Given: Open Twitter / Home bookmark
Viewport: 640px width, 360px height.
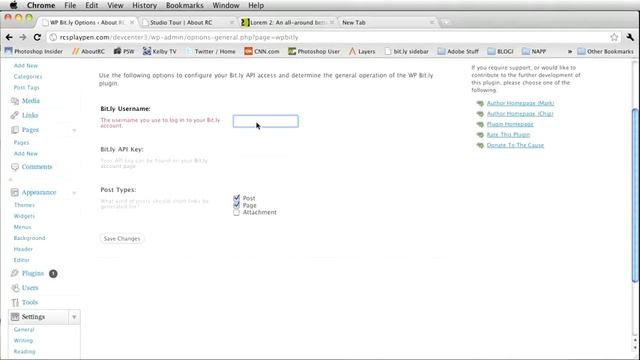Looking at the screenshot, I should [x=211, y=51].
